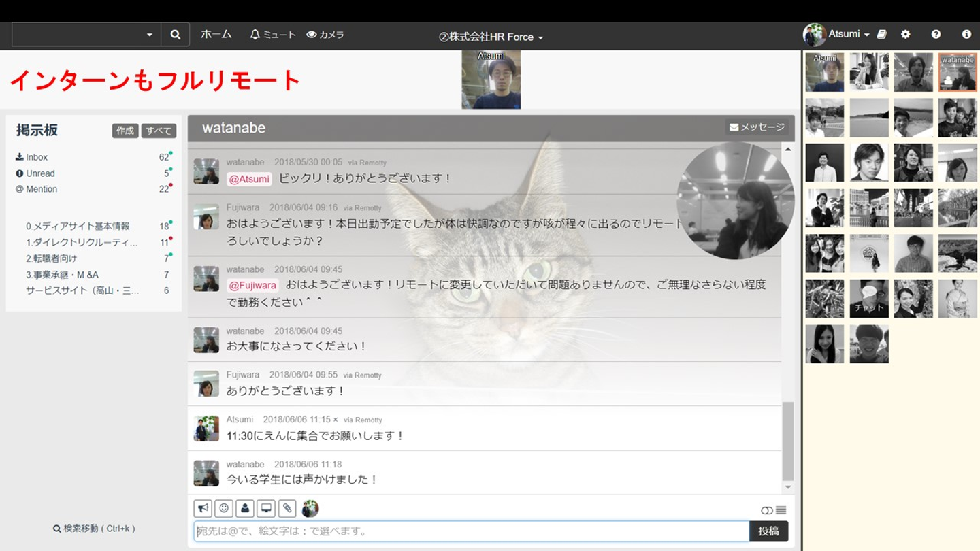
Task: Open the ②株式会社HR Force organization dropdown
Action: [x=491, y=37]
